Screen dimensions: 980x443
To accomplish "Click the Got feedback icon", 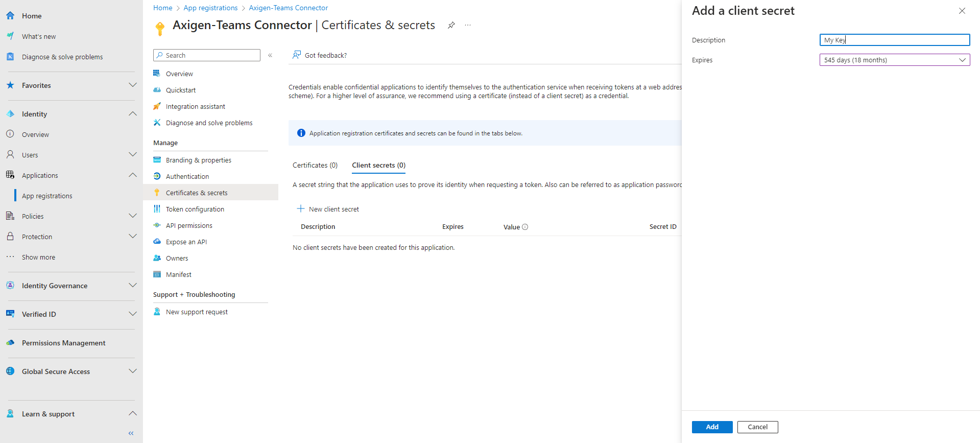I will point(296,55).
